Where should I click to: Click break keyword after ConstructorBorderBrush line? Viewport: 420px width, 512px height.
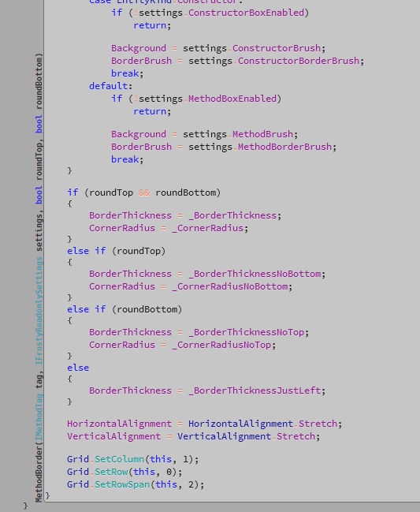[x=125, y=73]
